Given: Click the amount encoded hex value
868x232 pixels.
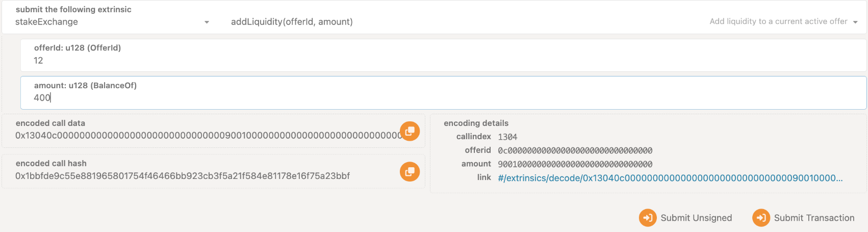Looking at the screenshot, I should click(x=575, y=164).
